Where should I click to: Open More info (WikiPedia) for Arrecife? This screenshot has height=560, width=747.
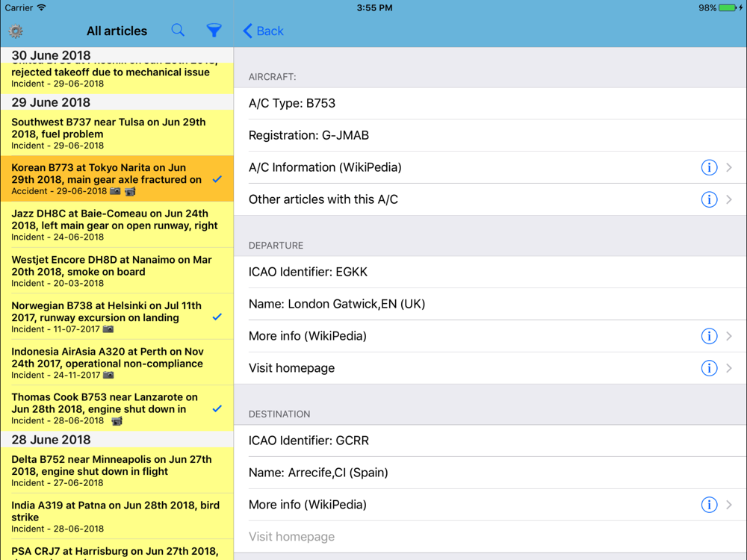coord(490,505)
